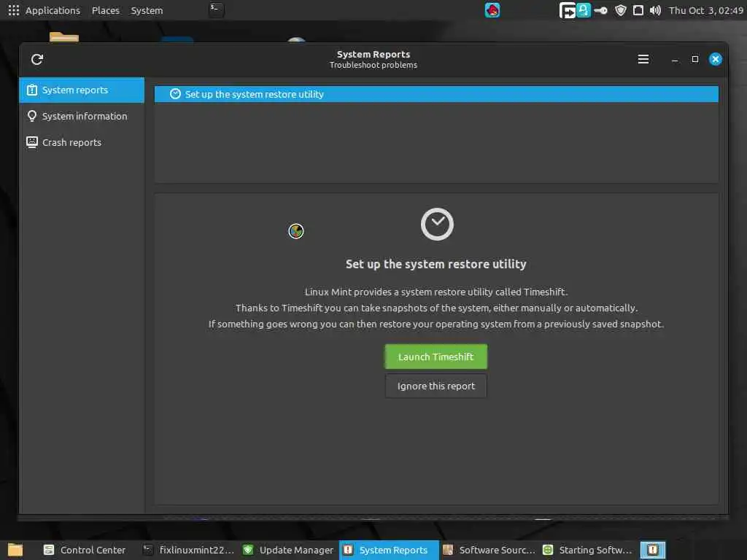This screenshot has width=747, height=560.
Task: Click the large clock icon in the report
Action: click(437, 225)
